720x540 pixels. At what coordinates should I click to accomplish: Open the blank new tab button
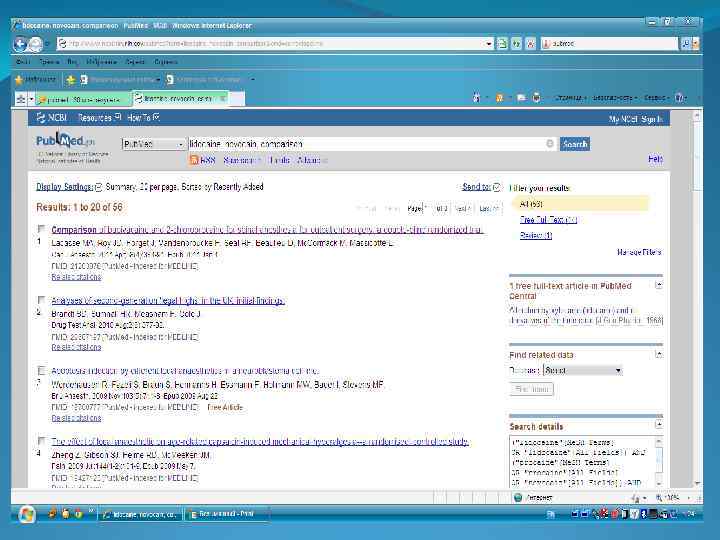236,98
